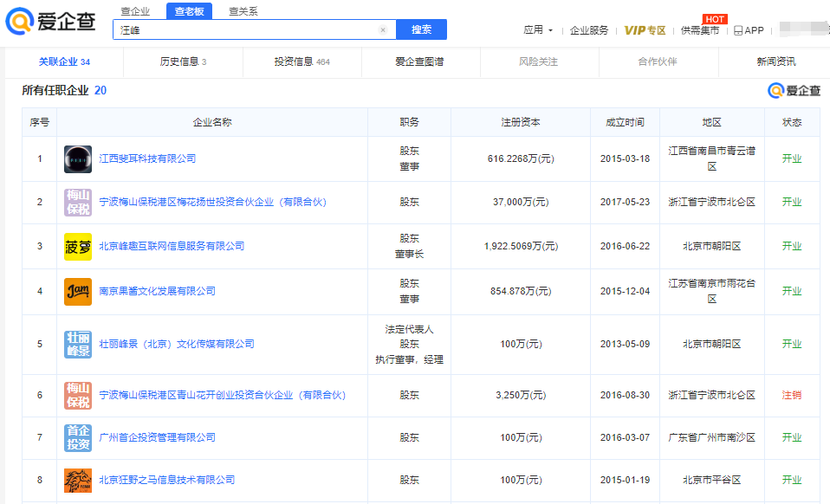Click the 2016-06-22 date cell

[x=626, y=246]
